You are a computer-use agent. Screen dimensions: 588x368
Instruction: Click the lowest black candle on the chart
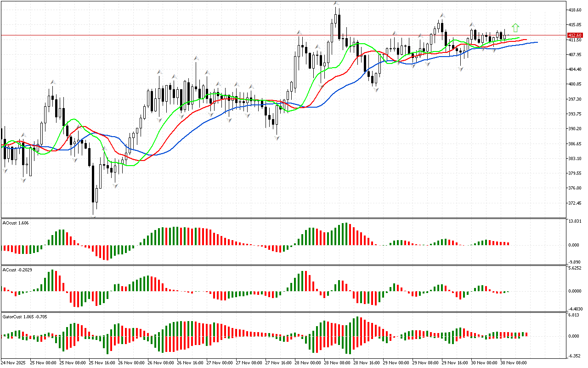[93, 184]
